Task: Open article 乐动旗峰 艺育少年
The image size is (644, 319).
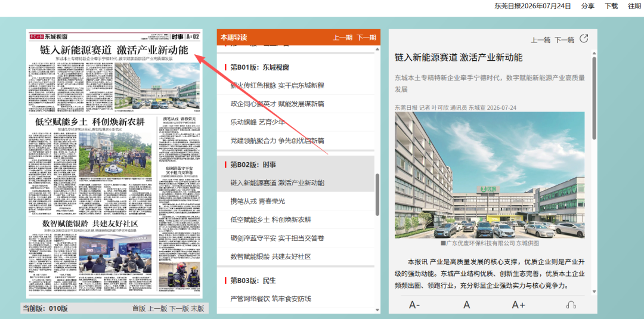Action: 258,122
